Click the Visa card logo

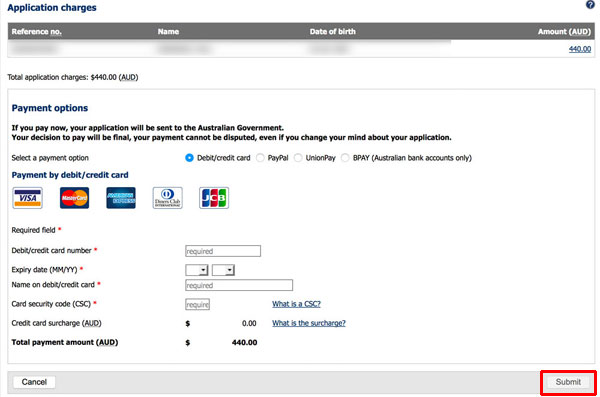28,198
